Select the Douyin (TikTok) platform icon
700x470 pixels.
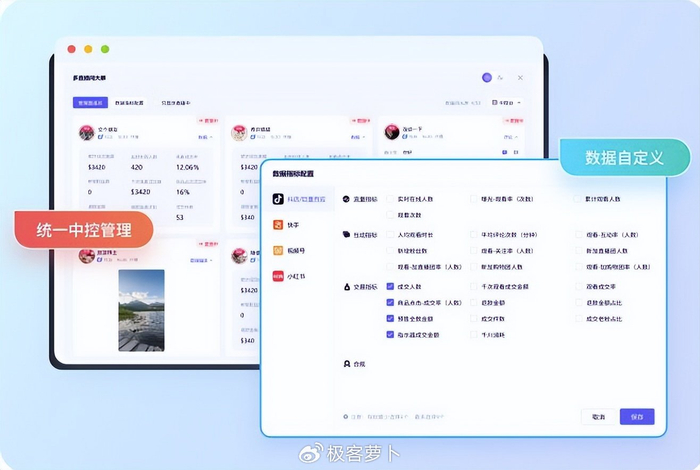pyautogui.click(x=278, y=199)
